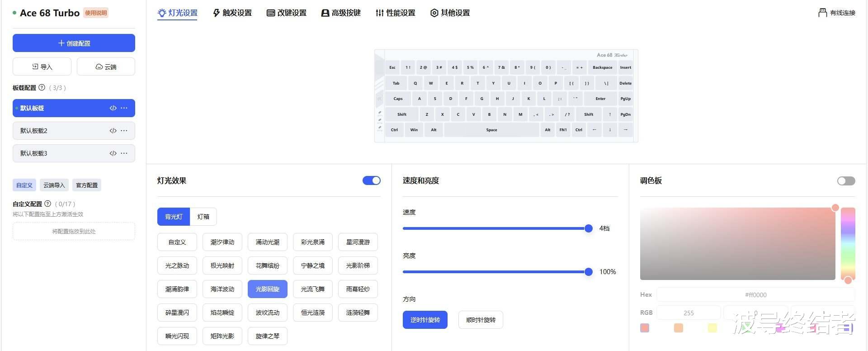The height and width of the screenshot is (351, 868).
Task: Select the Delete key on keyboard preview
Action: (626, 83)
